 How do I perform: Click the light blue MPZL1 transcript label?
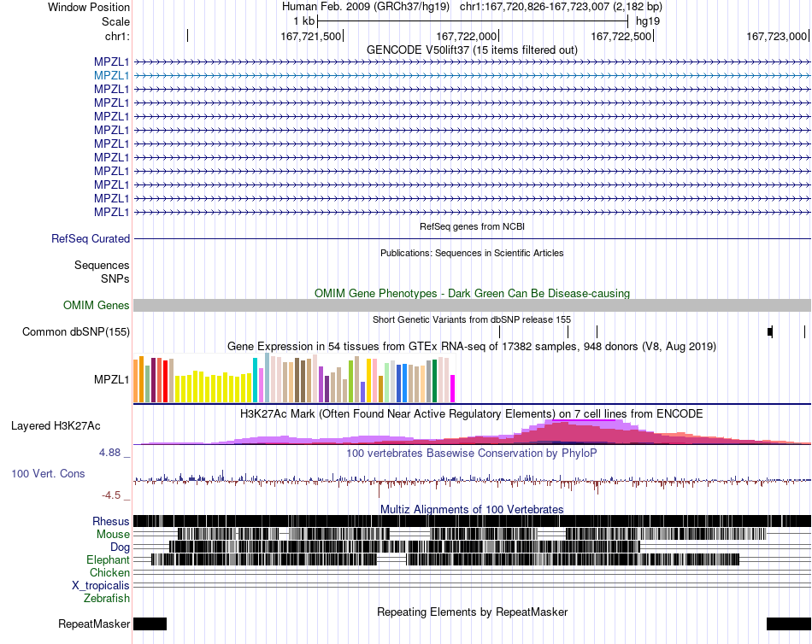pyautogui.click(x=111, y=75)
